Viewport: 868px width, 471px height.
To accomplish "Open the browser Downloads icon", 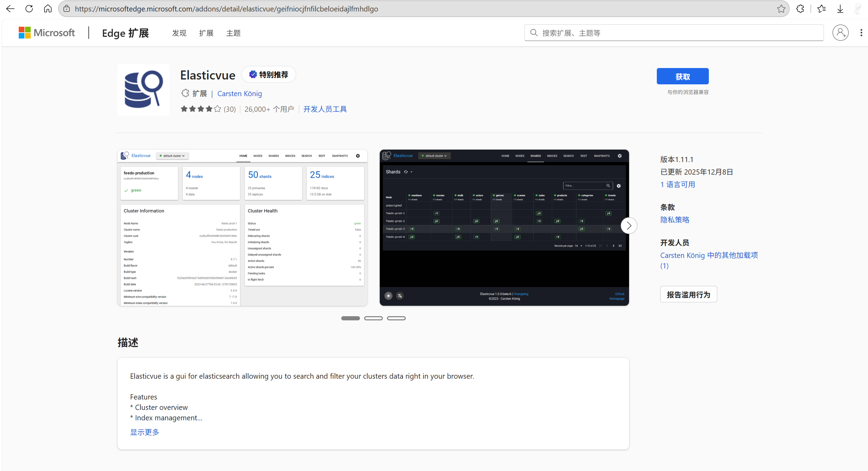I will click(840, 9).
